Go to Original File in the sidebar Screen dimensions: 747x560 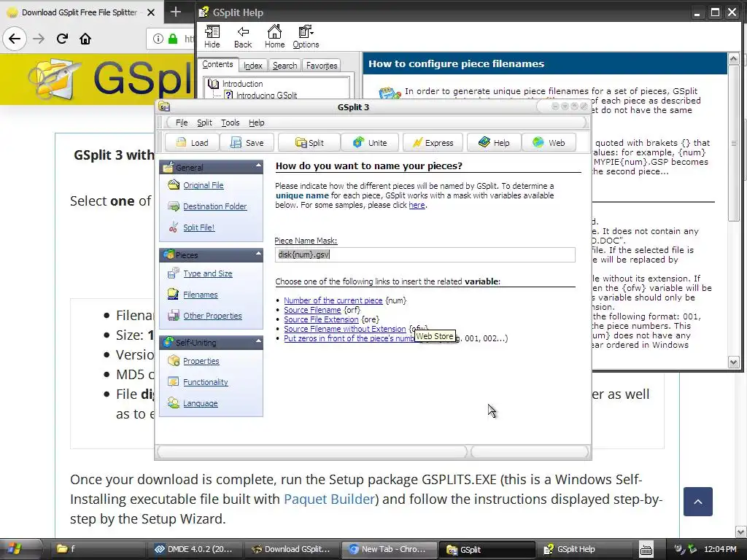[x=204, y=185]
